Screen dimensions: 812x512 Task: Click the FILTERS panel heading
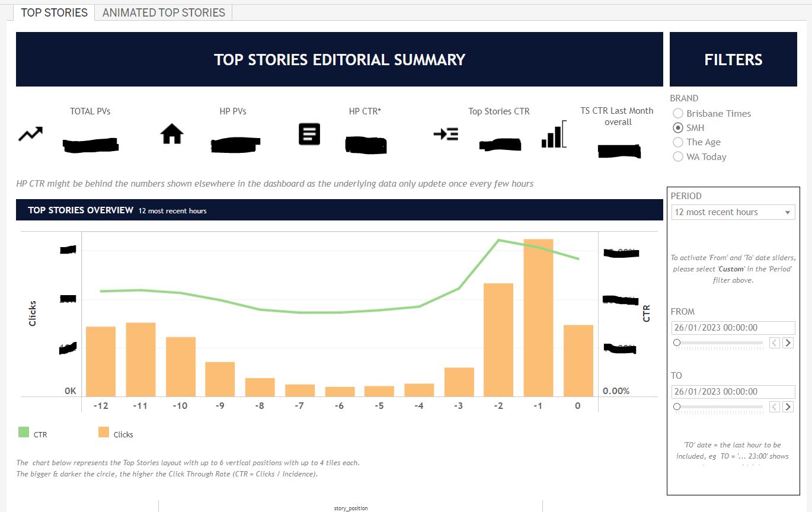[733, 60]
